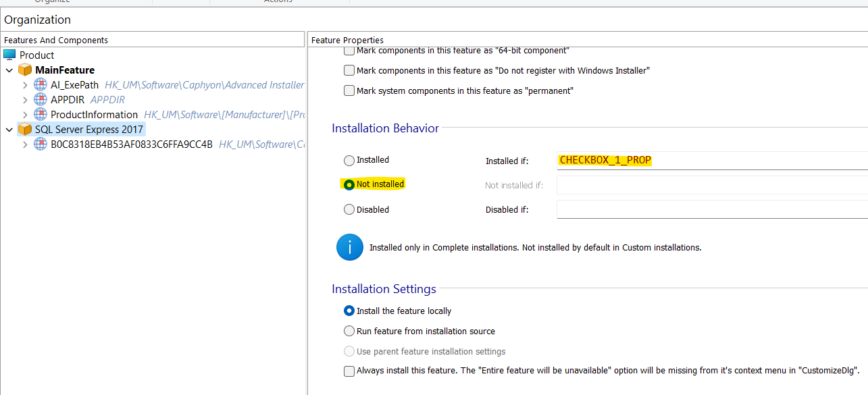Viewport: 868px width, 395px height.
Task: Check Mark system components as "permanent"
Action: pos(349,90)
